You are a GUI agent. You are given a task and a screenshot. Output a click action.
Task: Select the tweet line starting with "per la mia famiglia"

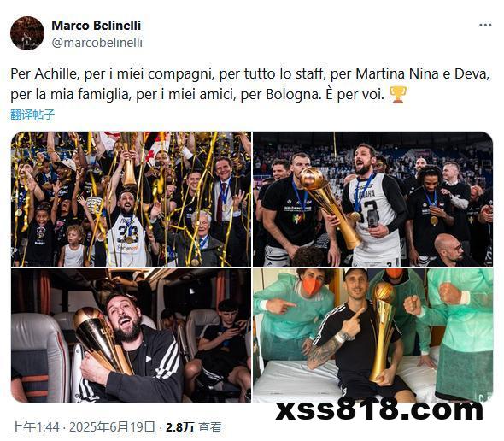tap(197, 95)
